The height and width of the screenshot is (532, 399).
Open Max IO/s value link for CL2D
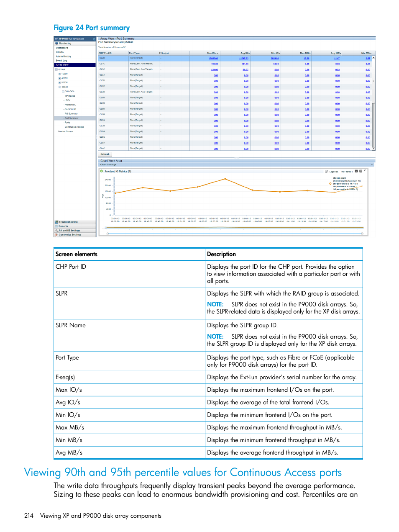(x=213, y=58)
